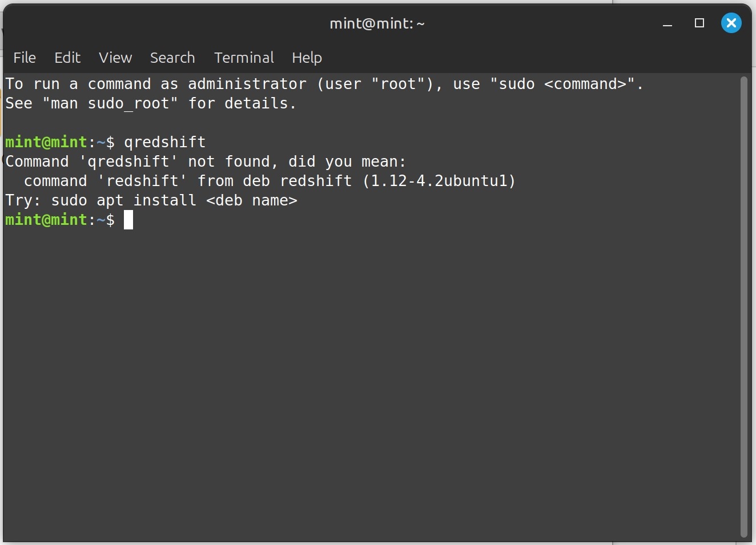
Task: Click the "man sudo_root" text
Action: tap(110, 103)
